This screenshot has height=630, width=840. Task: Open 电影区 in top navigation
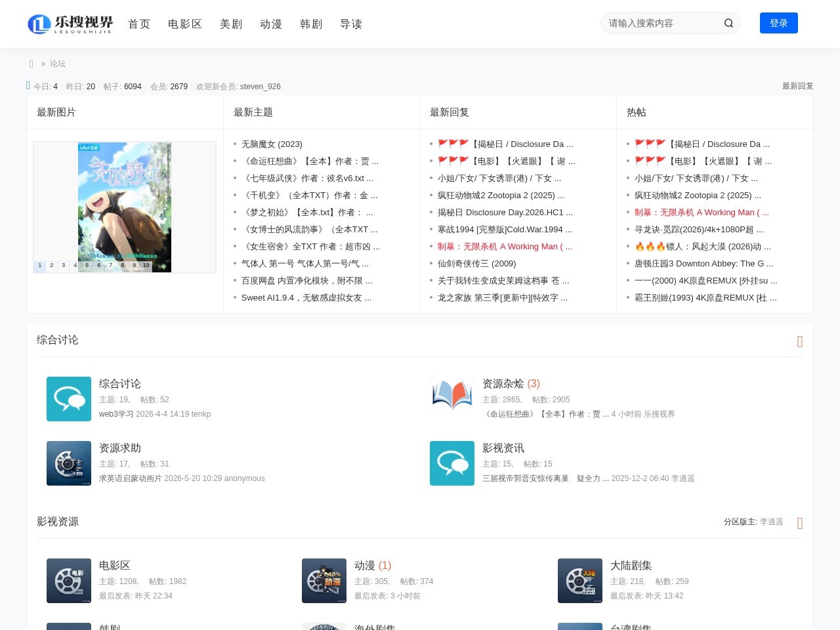pos(185,24)
